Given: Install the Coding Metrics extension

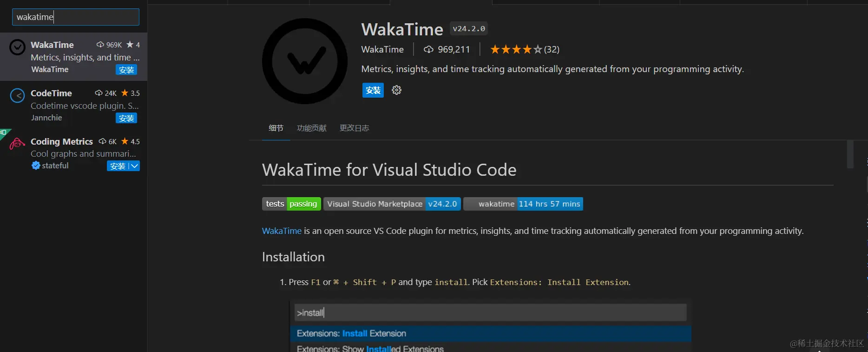Looking at the screenshot, I should click(x=118, y=166).
